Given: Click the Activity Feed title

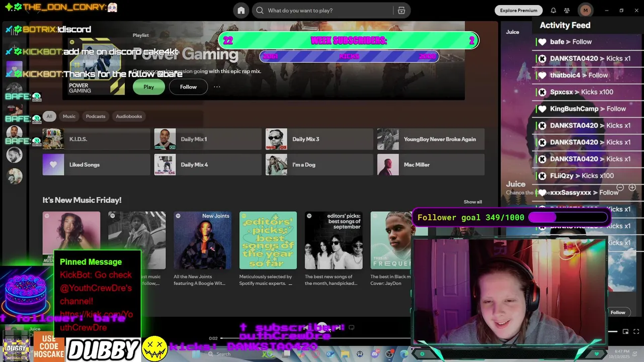Looking at the screenshot, I should point(565,25).
